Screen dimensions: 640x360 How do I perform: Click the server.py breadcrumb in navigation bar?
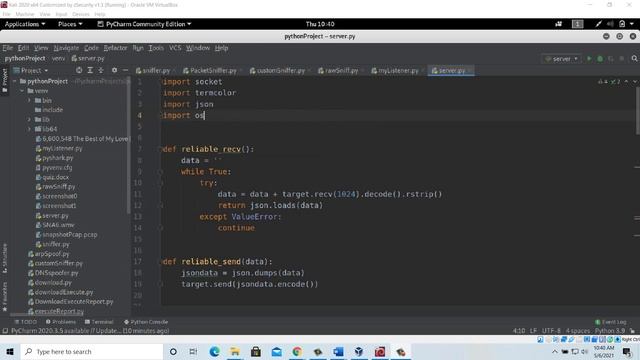pos(88,58)
